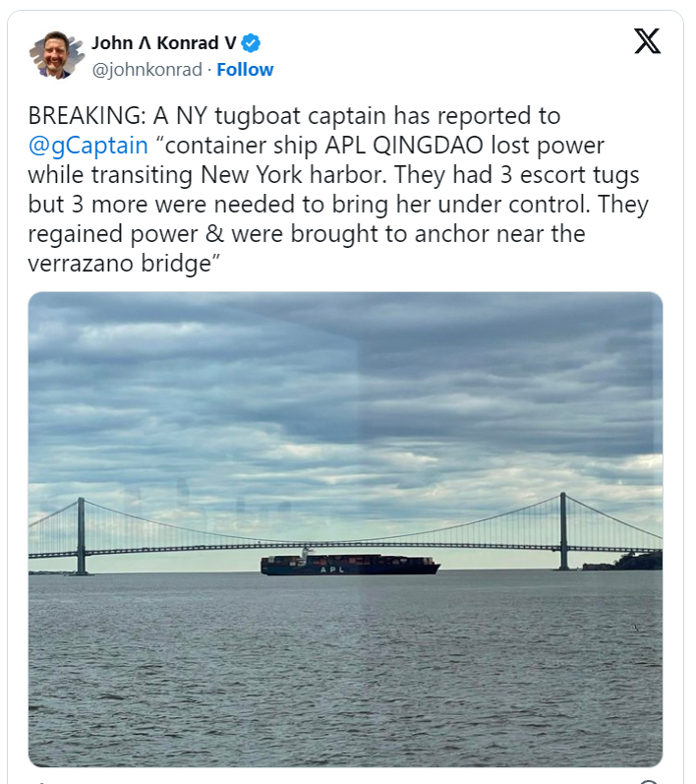Click the blue verified checkmark badge

click(x=252, y=42)
